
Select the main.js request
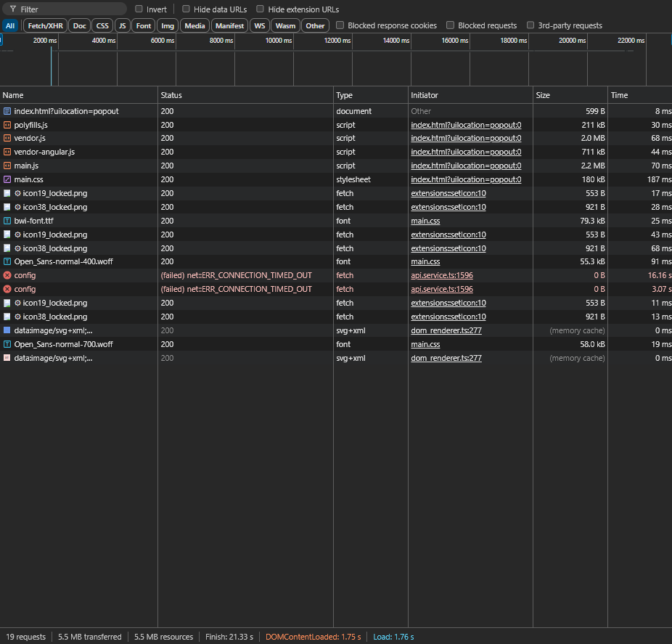tap(336, 166)
